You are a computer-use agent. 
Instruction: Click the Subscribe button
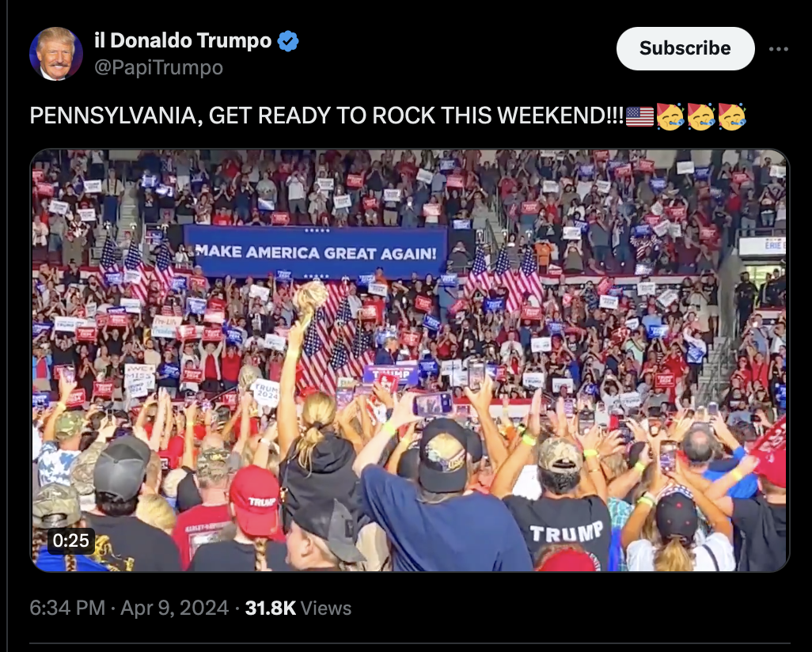tap(685, 49)
